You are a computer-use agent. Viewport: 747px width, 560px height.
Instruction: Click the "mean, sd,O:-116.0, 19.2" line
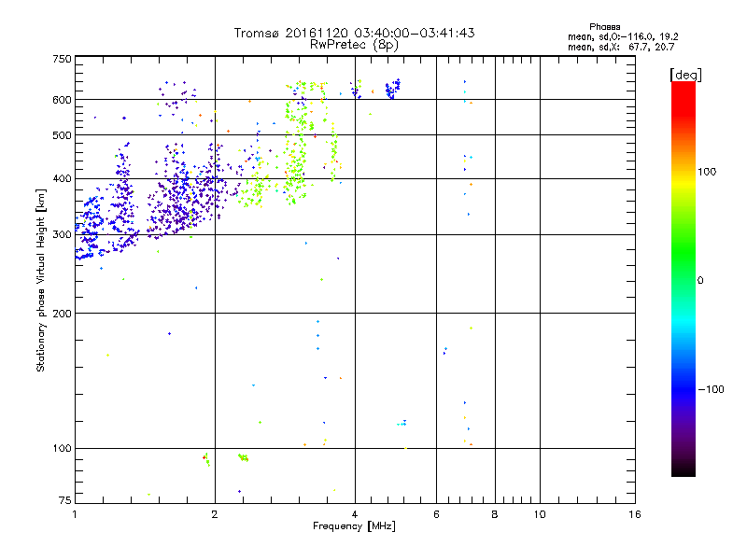623,36
